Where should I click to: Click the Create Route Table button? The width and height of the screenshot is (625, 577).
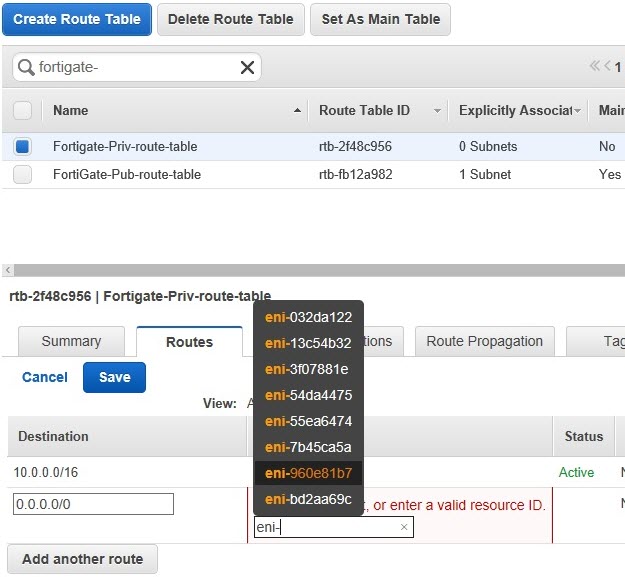(77, 19)
